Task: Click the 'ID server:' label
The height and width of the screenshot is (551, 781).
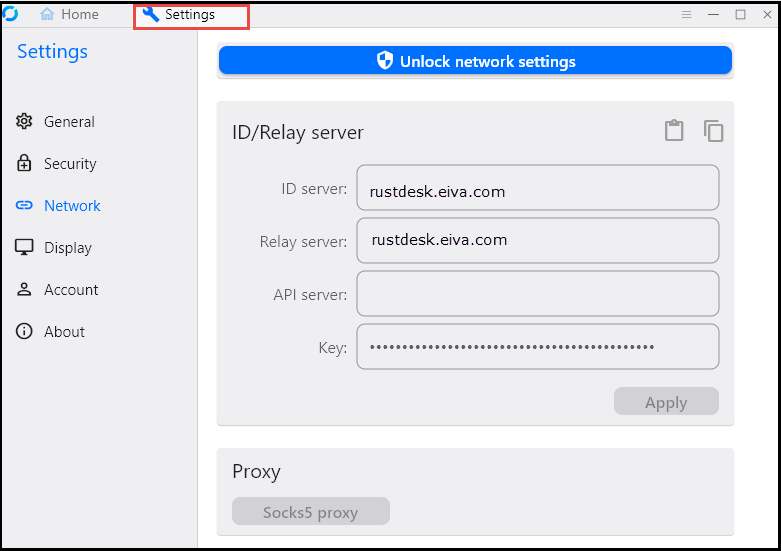Action: click(x=314, y=189)
